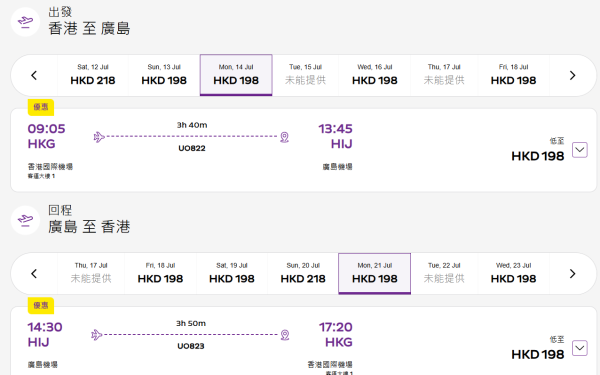
Task: Click departure time 09:05 HKG
Action: point(46,136)
